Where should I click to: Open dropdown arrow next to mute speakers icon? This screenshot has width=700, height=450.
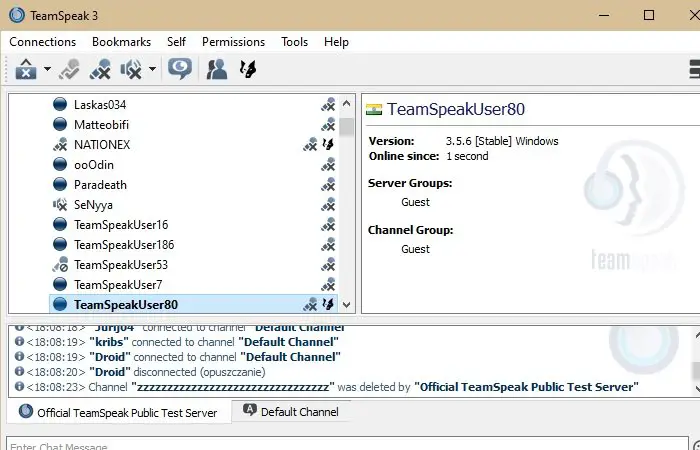tap(152, 69)
